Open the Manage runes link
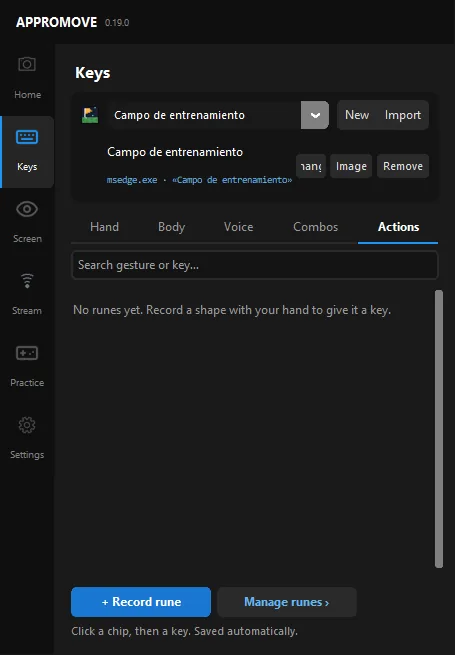Viewport: 455px width, 655px height. pos(287,602)
